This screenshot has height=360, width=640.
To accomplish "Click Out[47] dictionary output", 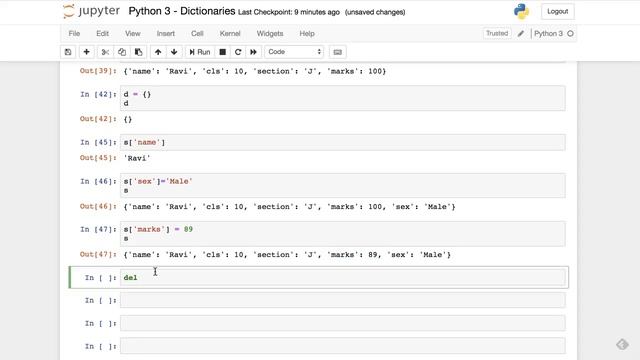I will click(x=287, y=255).
